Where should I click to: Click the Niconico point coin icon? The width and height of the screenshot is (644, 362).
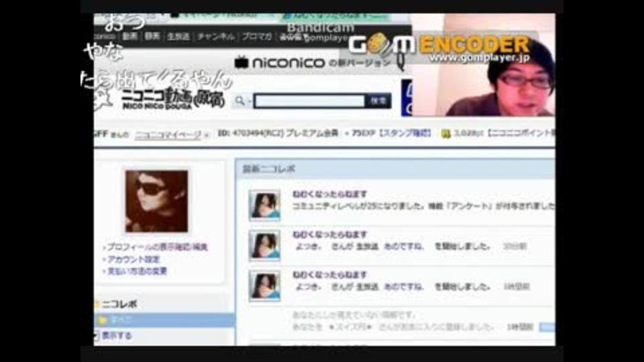coord(445,134)
